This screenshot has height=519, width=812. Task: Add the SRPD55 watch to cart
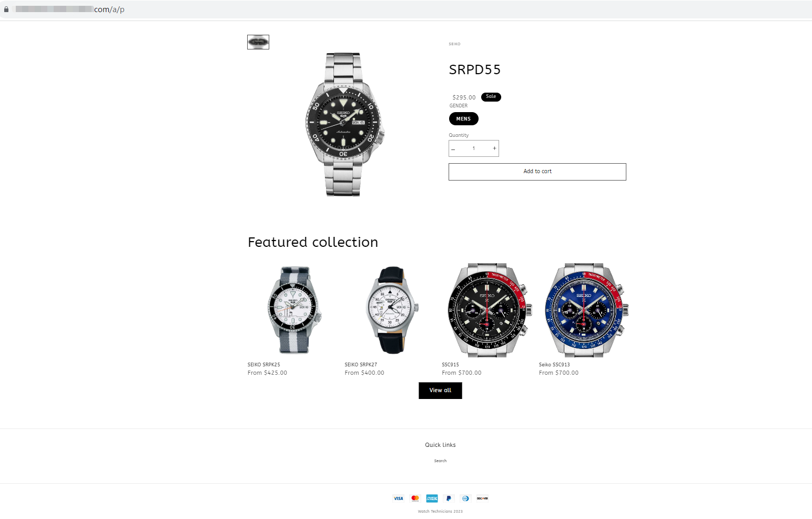point(537,172)
